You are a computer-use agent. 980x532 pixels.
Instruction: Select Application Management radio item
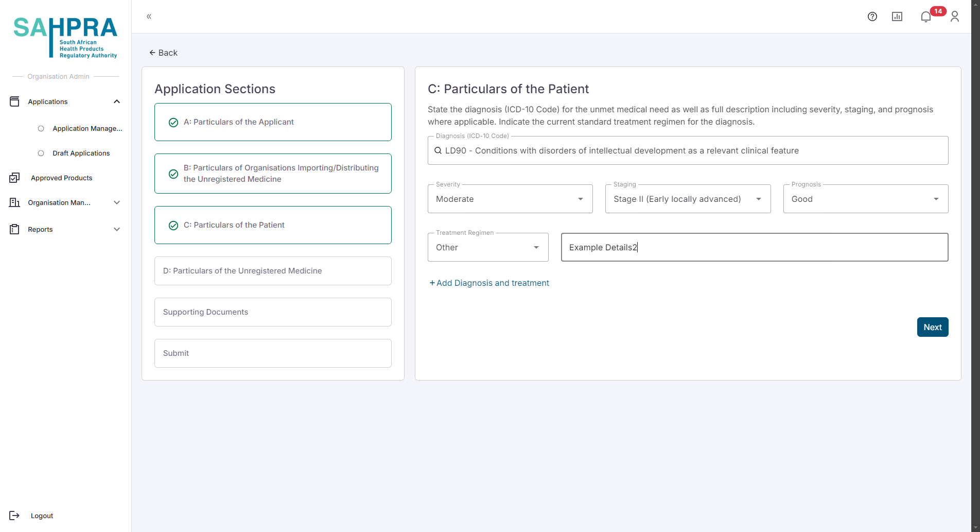pos(41,128)
